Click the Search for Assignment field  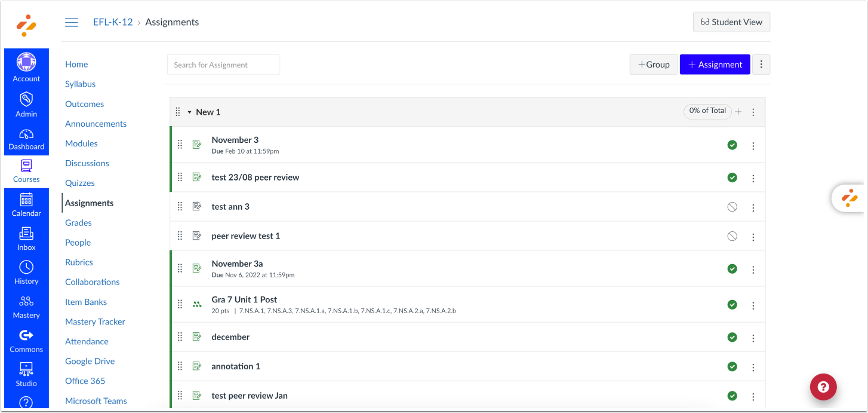pyautogui.click(x=223, y=64)
